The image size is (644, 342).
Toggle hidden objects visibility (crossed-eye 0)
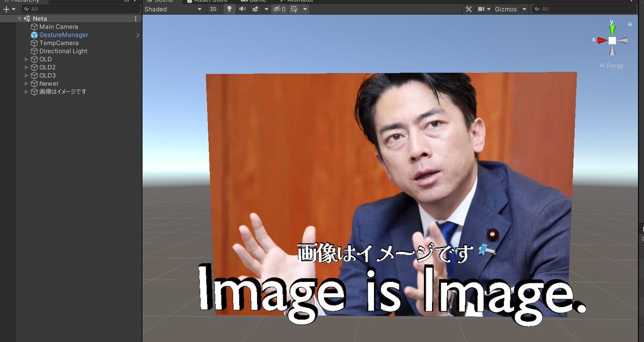click(279, 9)
